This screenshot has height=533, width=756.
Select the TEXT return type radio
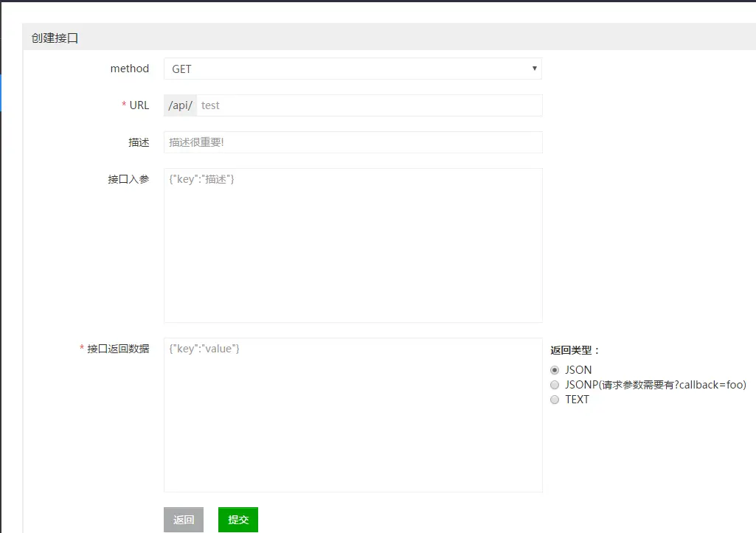click(555, 400)
